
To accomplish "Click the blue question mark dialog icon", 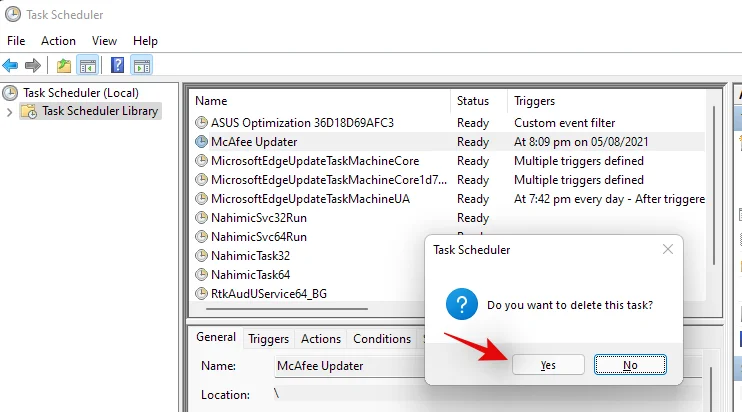I will tap(461, 304).
